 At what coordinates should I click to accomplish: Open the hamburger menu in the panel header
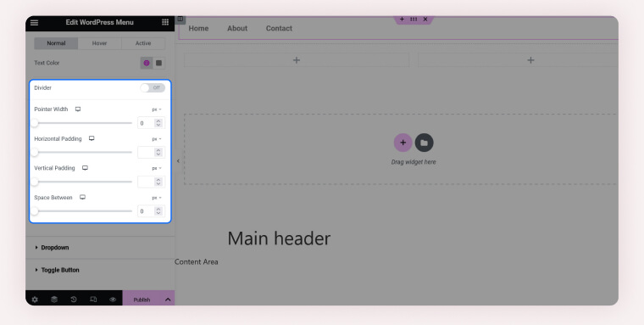click(35, 23)
